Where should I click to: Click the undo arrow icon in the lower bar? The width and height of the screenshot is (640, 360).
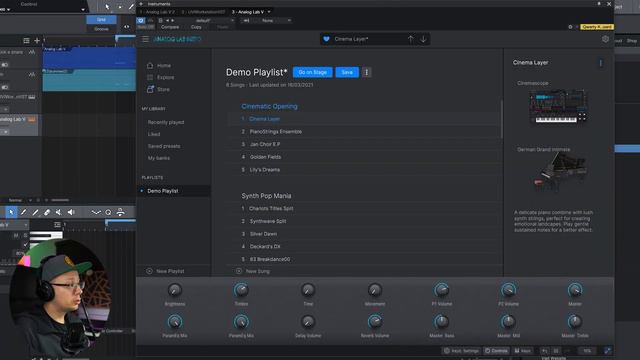point(545,351)
